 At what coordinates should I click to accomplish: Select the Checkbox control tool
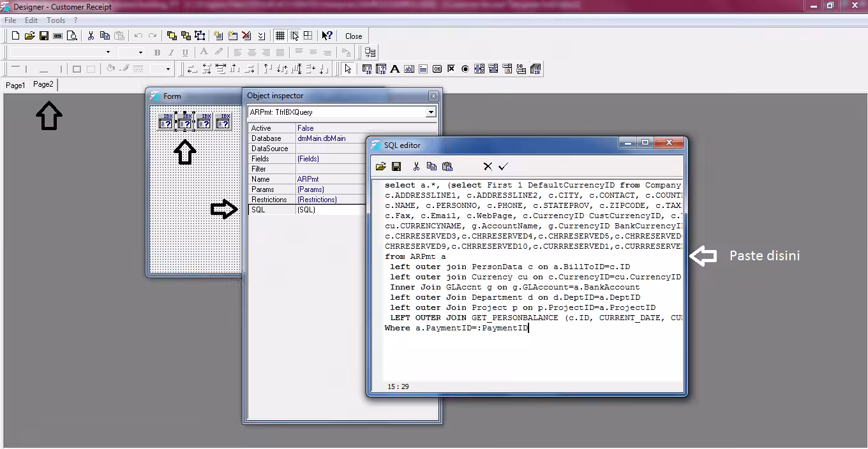click(451, 69)
